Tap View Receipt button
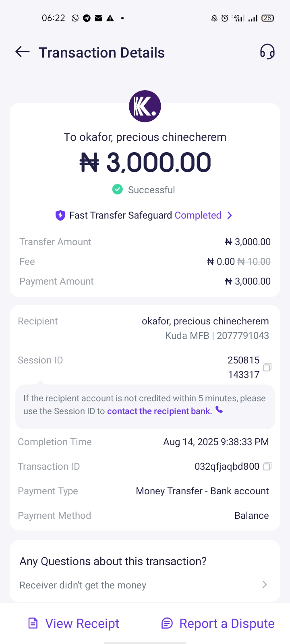Screen dimensions: 290x644 click(x=74, y=623)
